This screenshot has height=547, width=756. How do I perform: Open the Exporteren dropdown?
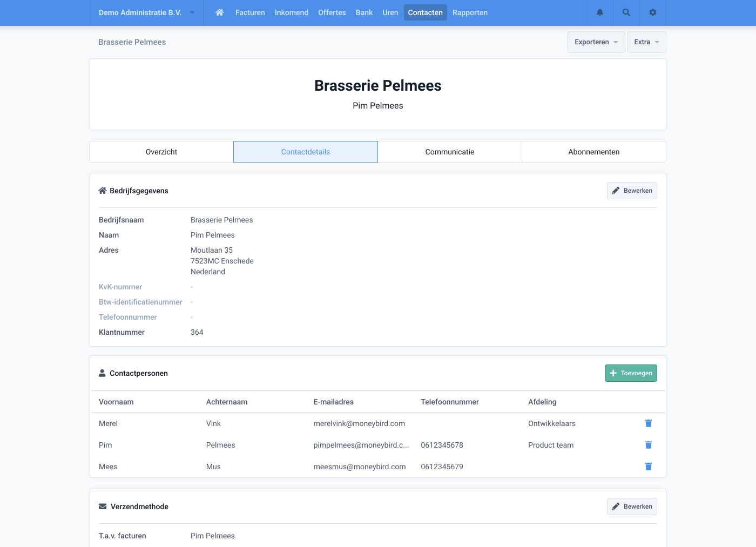tap(596, 42)
